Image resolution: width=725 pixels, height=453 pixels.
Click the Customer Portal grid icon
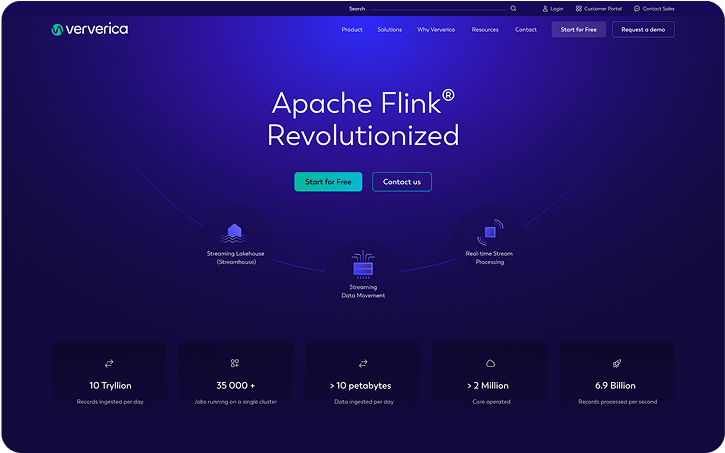coord(578,8)
